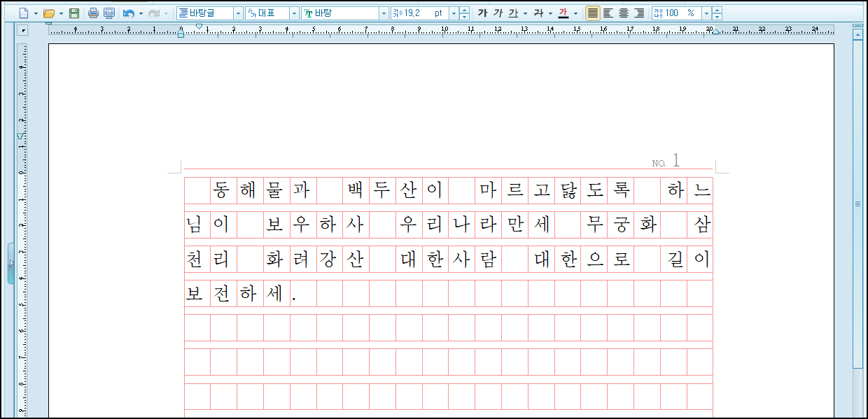The height and width of the screenshot is (419, 868).
Task: Select justify paragraph alignment
Action: (x=593, y=13)
